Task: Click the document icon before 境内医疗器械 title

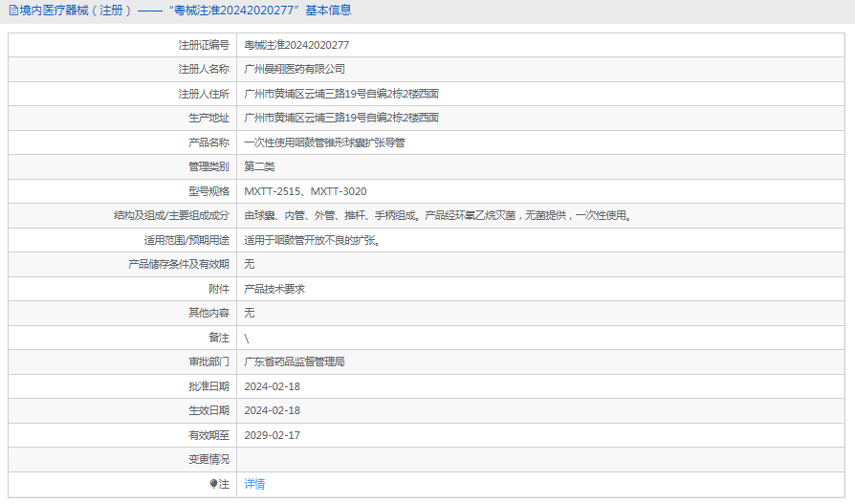Action: coord(13,11)
